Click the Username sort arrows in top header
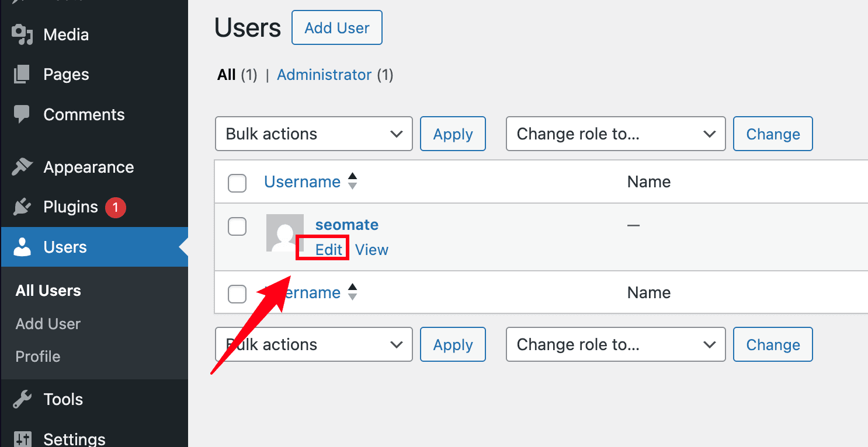 point(352,181)
